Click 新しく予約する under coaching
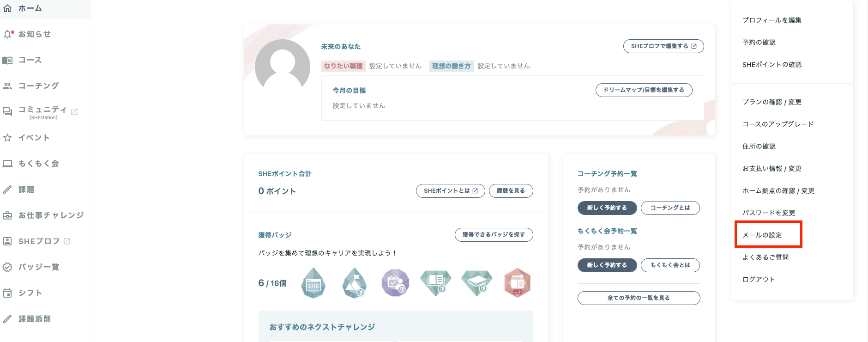Image resolution: width=868 pixels, height=342 pixels. pyautogui.click(x=607, y=208)
